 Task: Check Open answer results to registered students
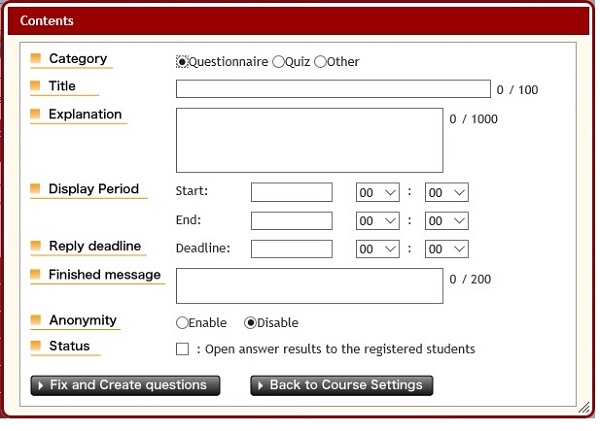[182, 349]
